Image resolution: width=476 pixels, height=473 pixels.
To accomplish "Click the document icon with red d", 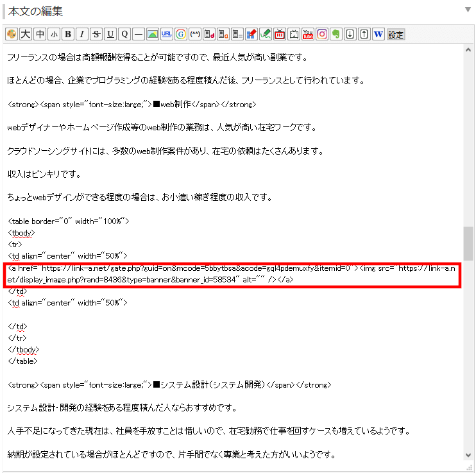I will (209, 34).
